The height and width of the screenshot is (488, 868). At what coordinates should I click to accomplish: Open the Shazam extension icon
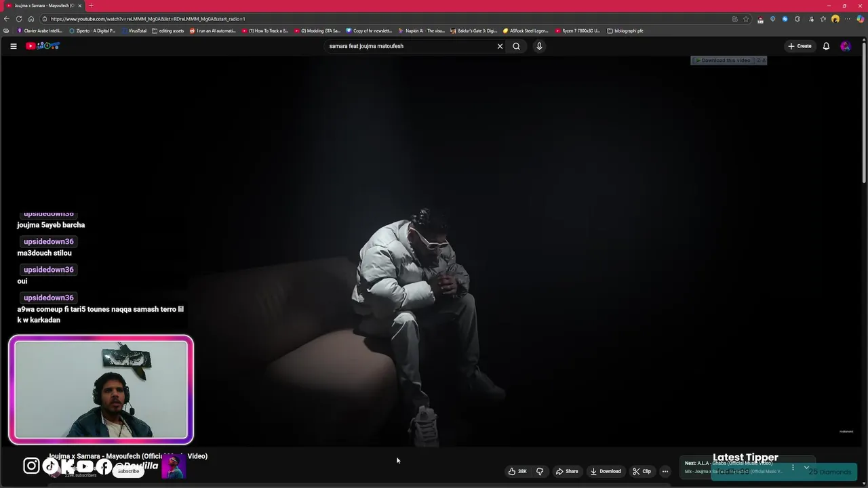click(785, 19)
